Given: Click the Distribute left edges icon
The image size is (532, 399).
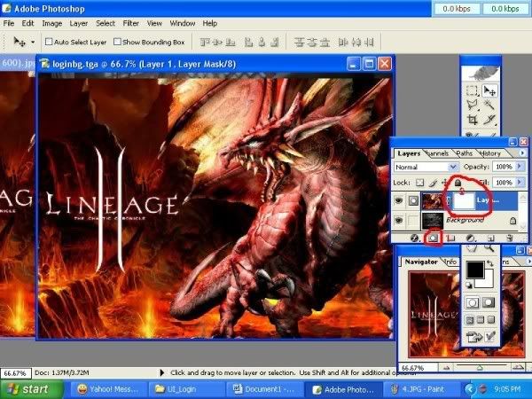Looking at the screenshot, I should (343, 43).
